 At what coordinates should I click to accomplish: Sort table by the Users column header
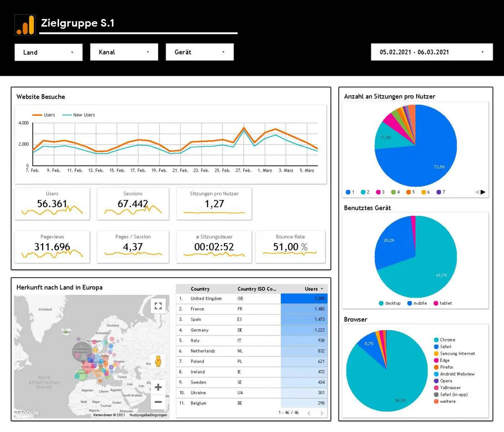pos(313,289)
